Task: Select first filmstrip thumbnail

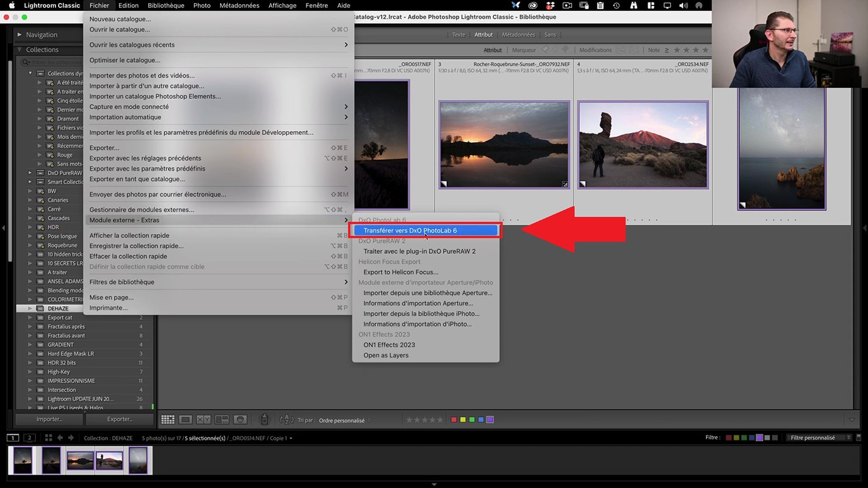Action: 23,460
